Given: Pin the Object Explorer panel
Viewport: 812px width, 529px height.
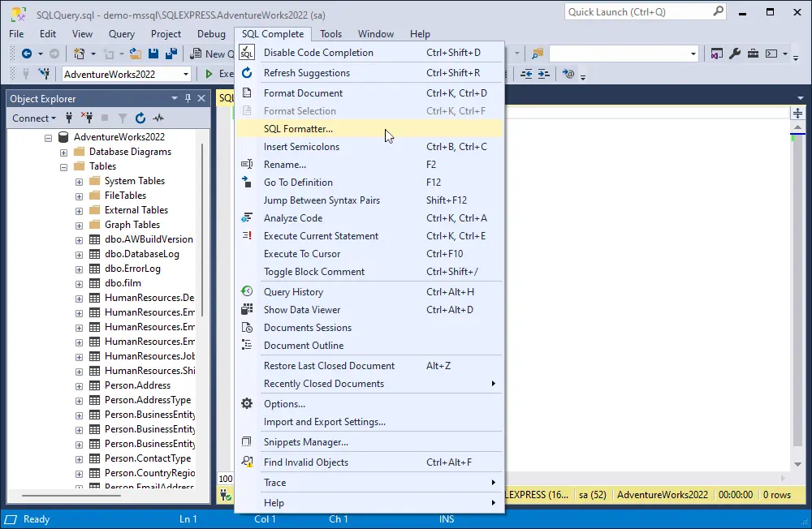Looking at the screenshot, I should 186,97.
